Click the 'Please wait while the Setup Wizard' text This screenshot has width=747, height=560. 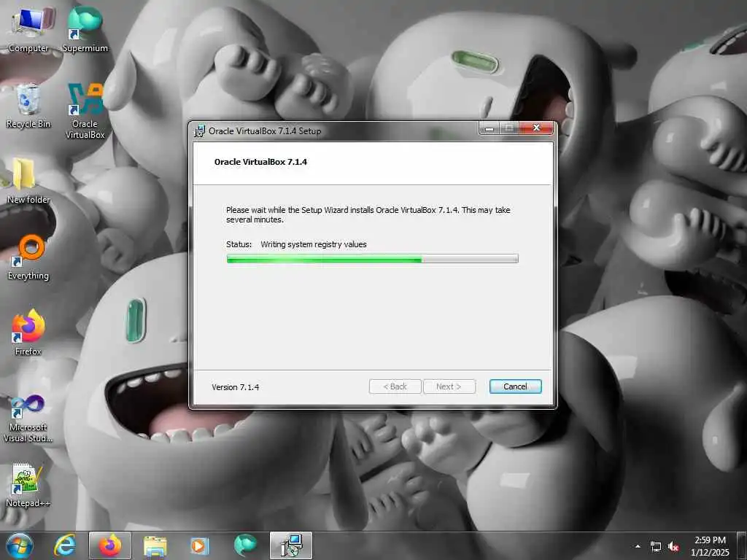[x=368, y=215]
